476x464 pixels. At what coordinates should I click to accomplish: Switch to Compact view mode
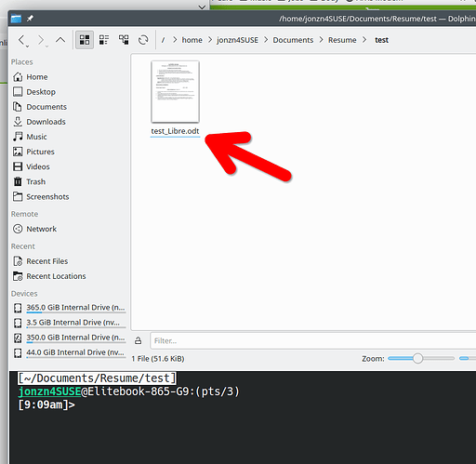[x=104, y=40]
